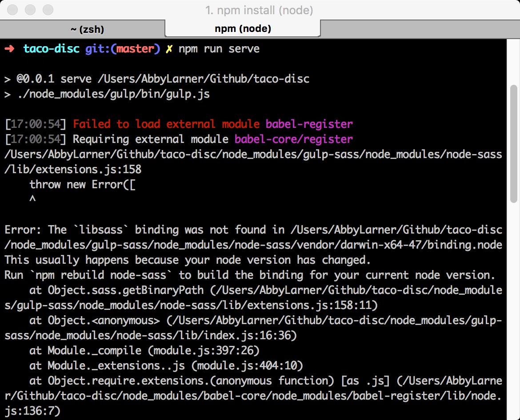Viewport: 520px width, 420px height.
Task: Click the yellow ✗ dirty status symbol
Action: coord(169,49)
